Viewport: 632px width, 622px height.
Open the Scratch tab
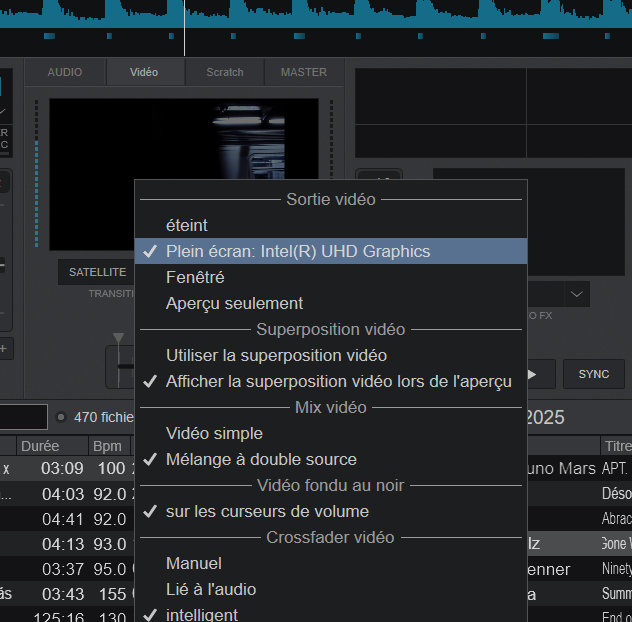(x=225, y=72)
